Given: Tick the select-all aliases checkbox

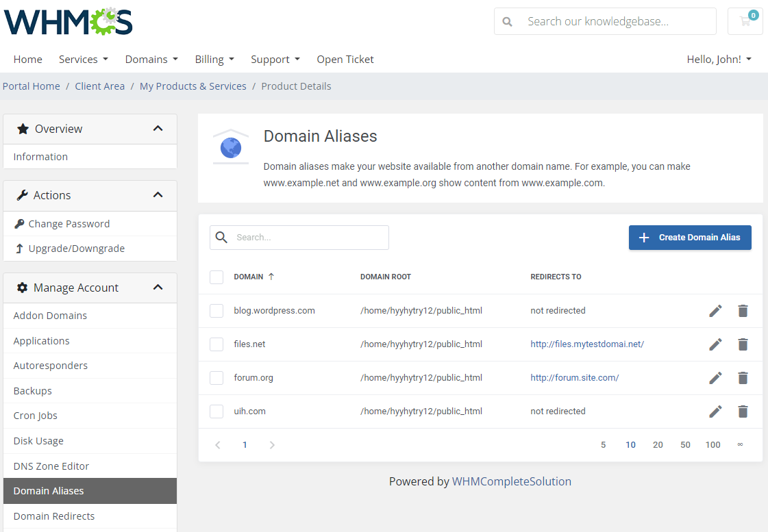Looking at the screenshot, I should (216, 277).
